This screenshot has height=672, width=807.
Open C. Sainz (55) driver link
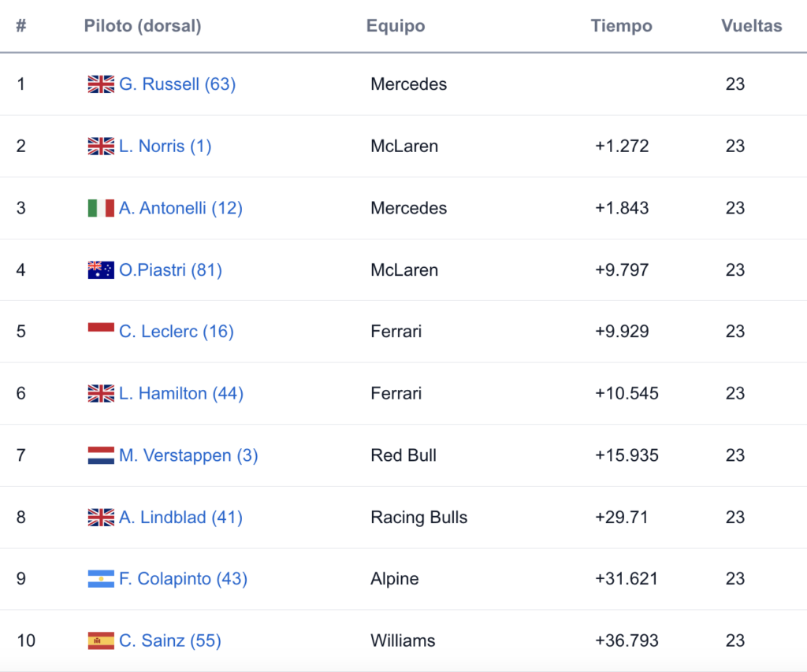170,640
